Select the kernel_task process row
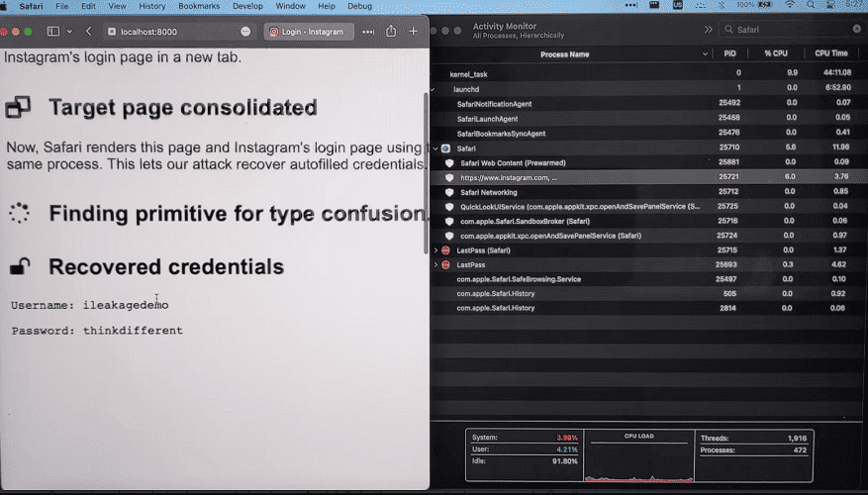 (x=646, y=73)
